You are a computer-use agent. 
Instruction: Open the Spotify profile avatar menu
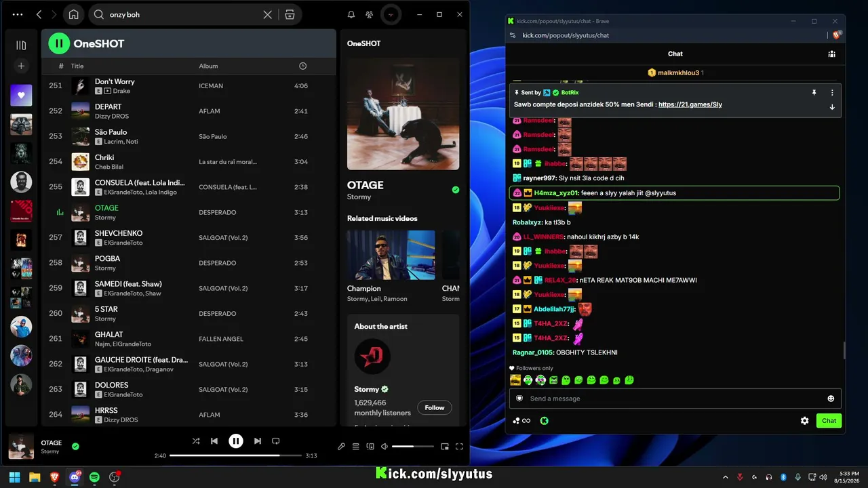[390, 14]
